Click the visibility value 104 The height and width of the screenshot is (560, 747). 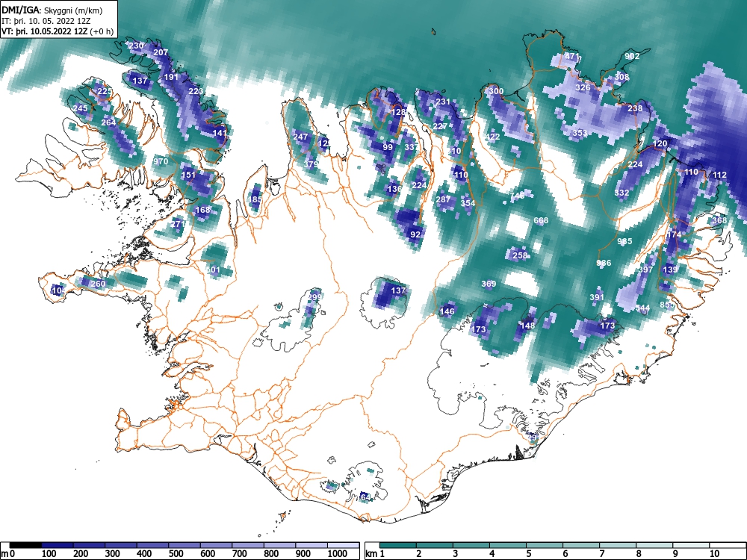click(x=59, y=290)
